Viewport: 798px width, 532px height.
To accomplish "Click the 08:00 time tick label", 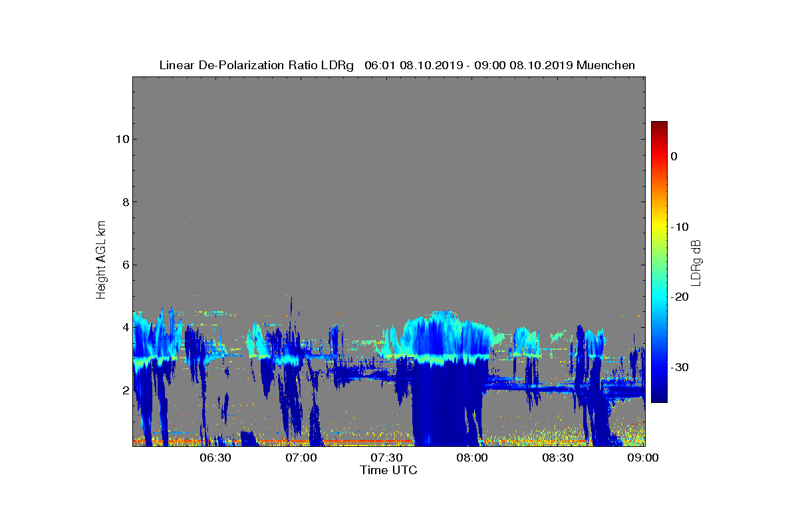I will [x=472, y=458].
